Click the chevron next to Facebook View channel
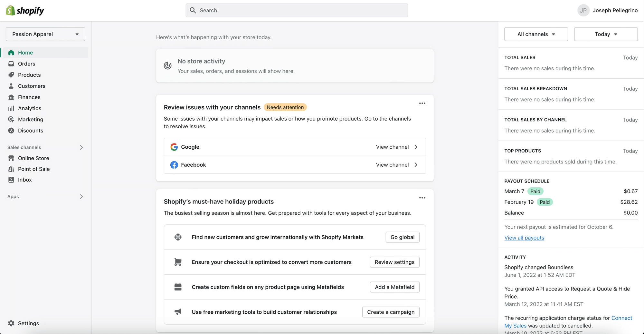 (416, 165)
